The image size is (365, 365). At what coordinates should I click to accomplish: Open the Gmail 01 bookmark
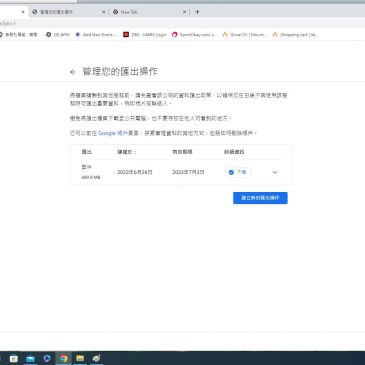click(x=244, y=35)
